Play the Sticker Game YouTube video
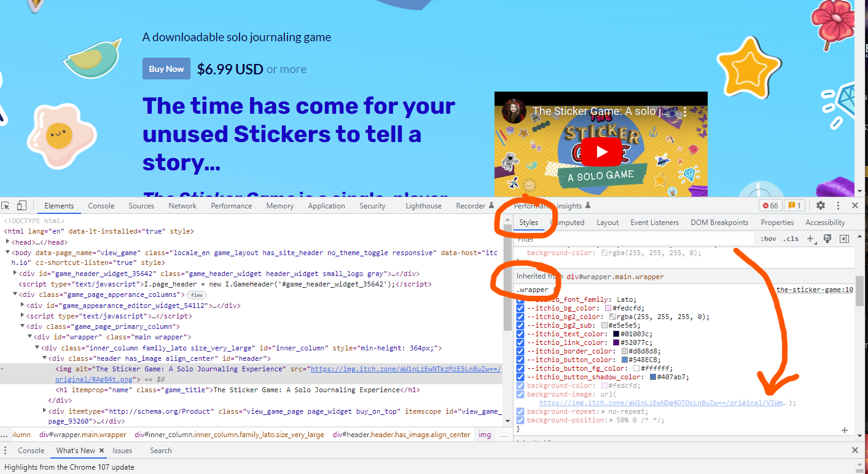 (x=601, y=152)
